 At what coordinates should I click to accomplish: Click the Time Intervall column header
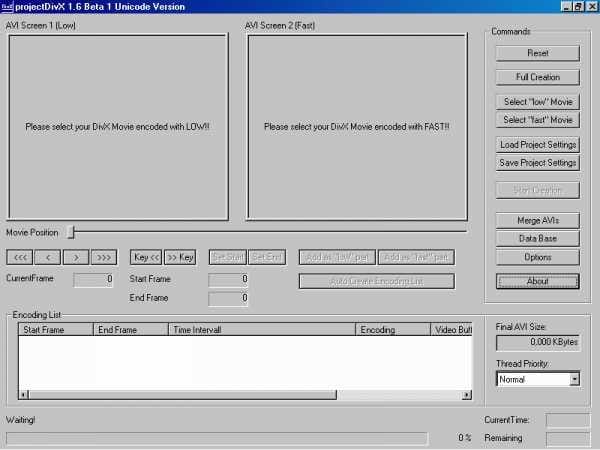tap(262, 329)
